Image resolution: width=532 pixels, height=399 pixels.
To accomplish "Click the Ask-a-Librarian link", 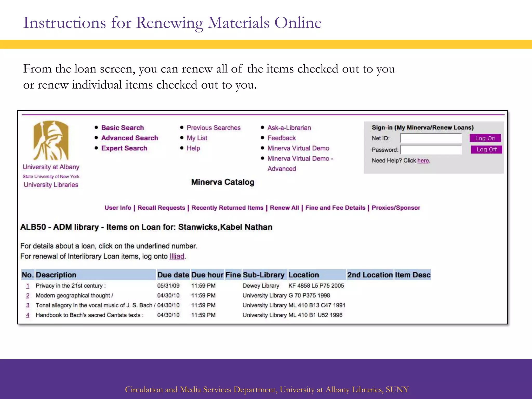I will (289, 128).
